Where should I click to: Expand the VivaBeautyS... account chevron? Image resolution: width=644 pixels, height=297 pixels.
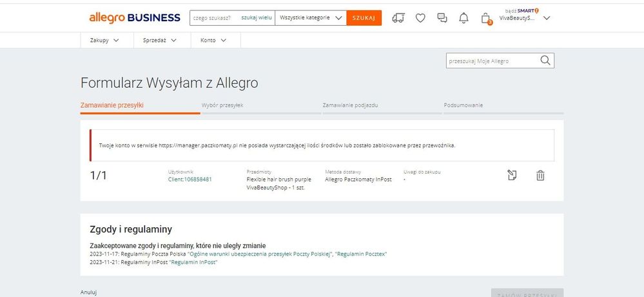click(x=546, y=18)
